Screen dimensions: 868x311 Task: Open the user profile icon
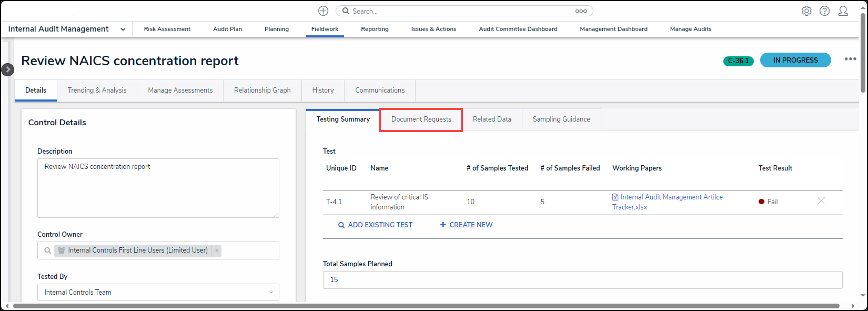(x=843, y=11)
